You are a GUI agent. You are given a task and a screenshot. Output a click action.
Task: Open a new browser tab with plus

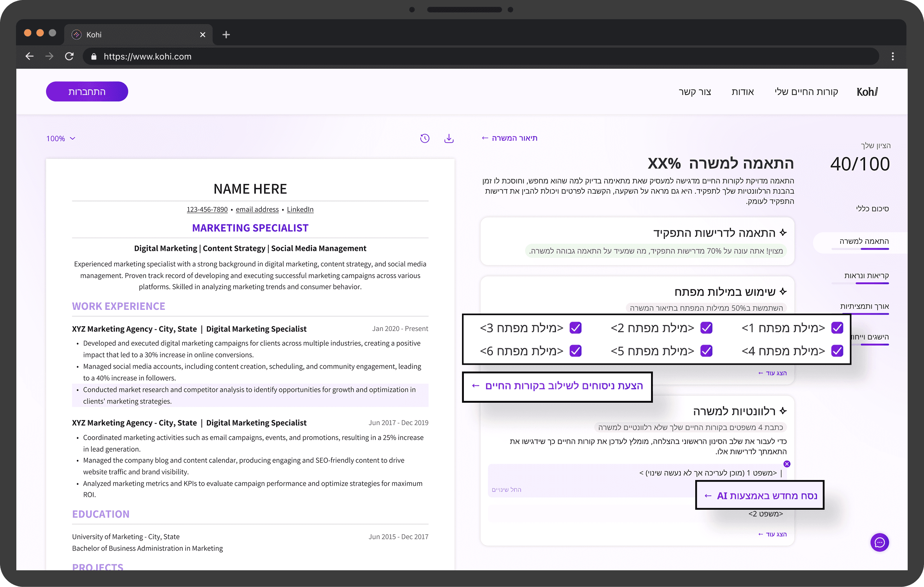coord(226,35)
